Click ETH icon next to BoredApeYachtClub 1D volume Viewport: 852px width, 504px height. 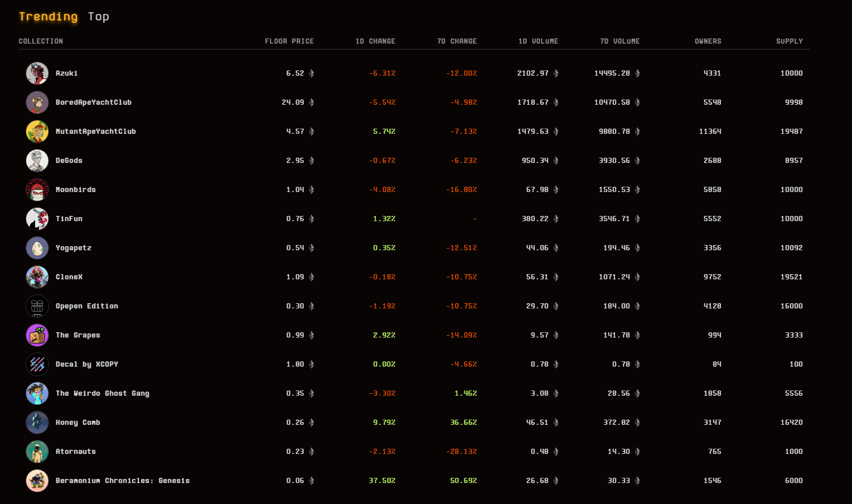point(556,102)
